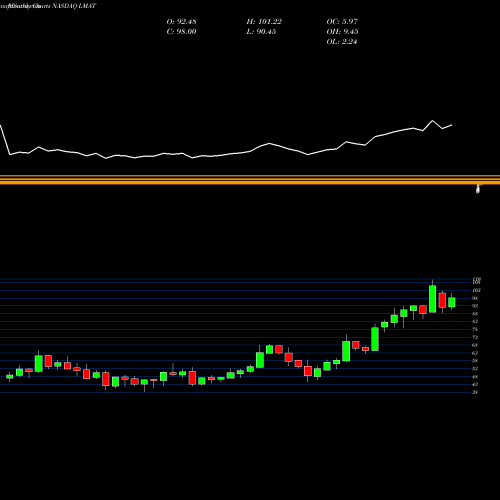Click the OH: 9.45 value
Image resolution: width=500 pixels, height=500 pixels.
pos(342,32)
